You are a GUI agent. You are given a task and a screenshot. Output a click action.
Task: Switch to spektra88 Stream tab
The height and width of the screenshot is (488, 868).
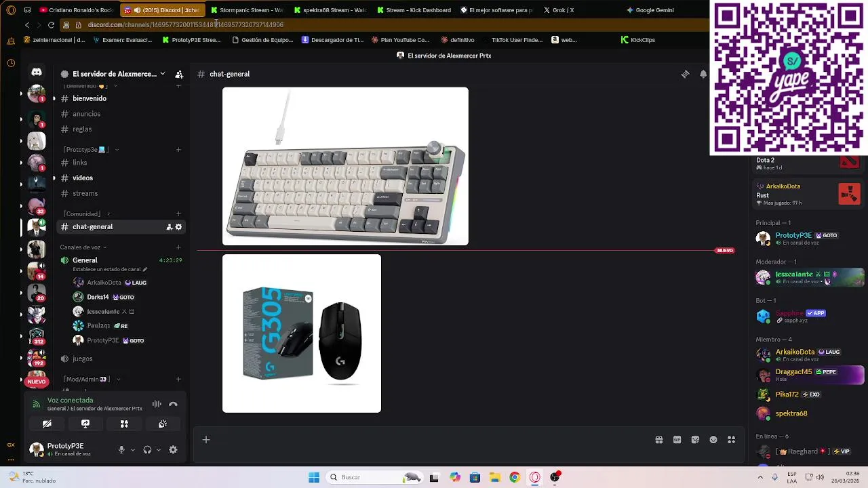click(x=330, y=10)
